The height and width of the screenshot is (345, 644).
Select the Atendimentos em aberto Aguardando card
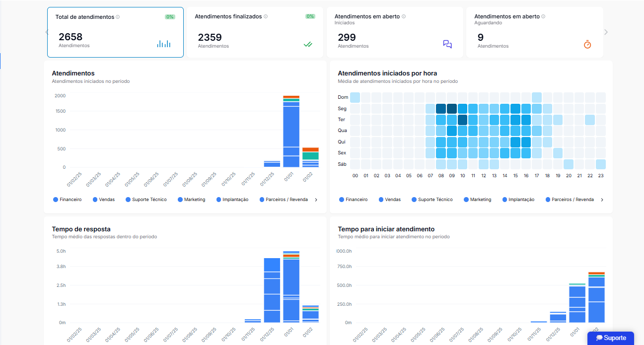tap(535, 32)
